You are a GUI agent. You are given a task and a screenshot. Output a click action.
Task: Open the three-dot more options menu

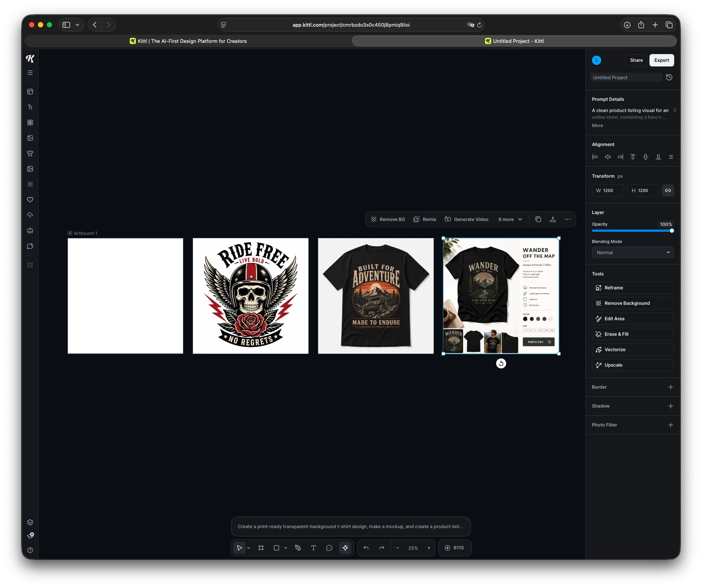click(568, 219)
